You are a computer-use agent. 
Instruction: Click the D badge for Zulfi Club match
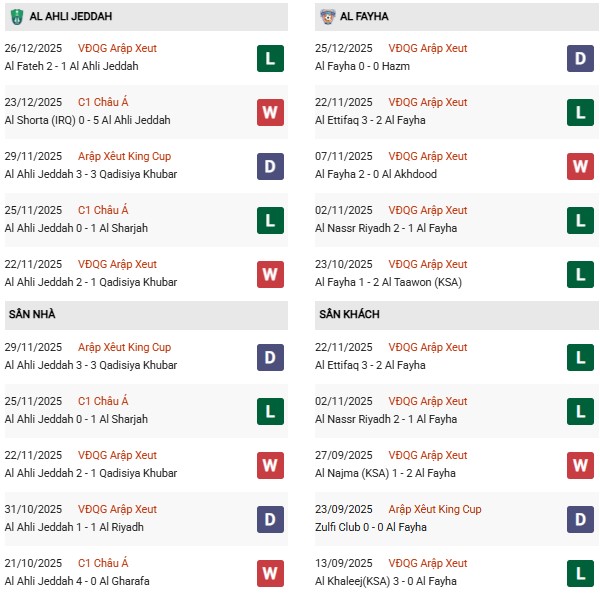tap(581, 519)
